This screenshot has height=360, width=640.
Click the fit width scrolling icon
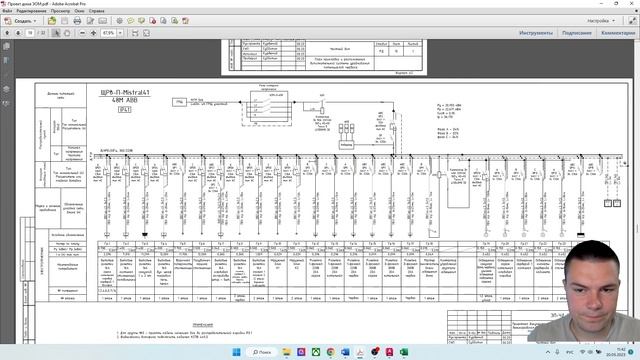(x=135, y=33)
